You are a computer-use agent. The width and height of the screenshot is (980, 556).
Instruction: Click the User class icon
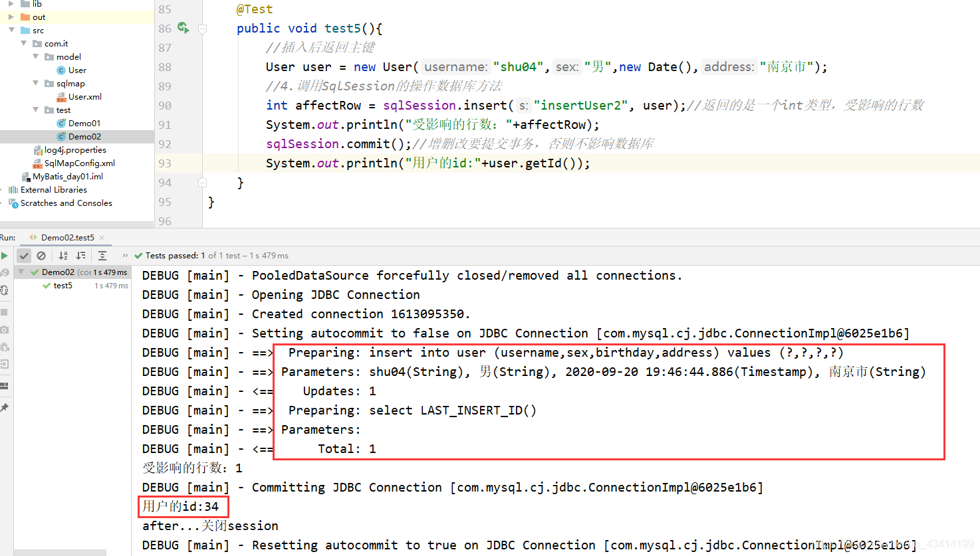pos(61,70)
